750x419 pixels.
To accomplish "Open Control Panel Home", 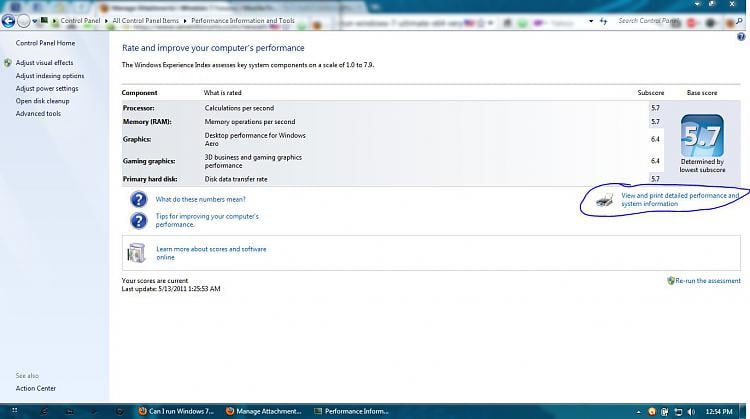I will (45, 43).
